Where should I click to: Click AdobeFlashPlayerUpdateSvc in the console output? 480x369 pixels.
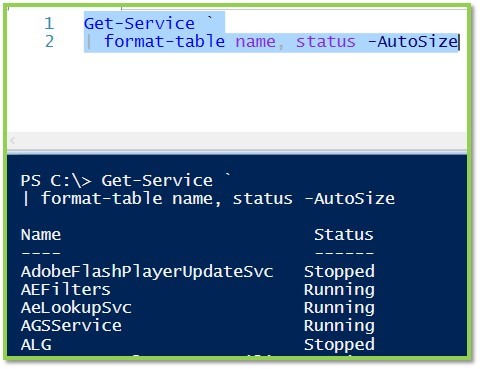tap(147, 272)
